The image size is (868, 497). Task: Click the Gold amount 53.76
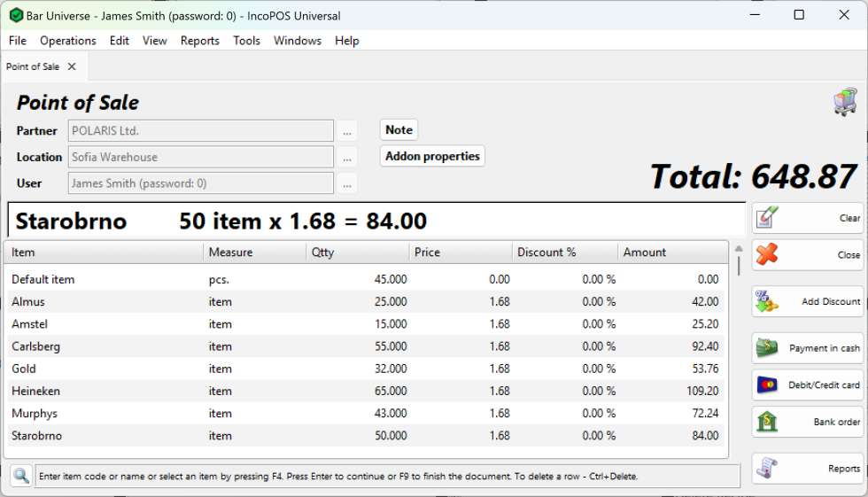pos(705,369)
